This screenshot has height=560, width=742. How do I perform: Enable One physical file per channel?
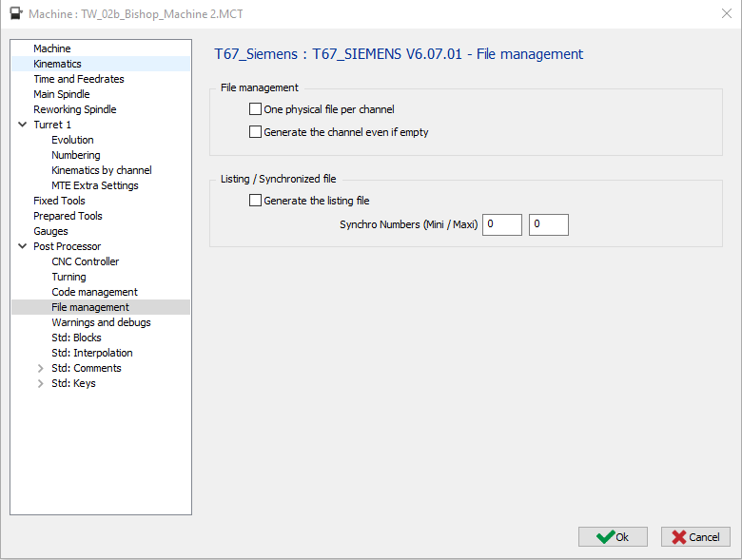255,109
